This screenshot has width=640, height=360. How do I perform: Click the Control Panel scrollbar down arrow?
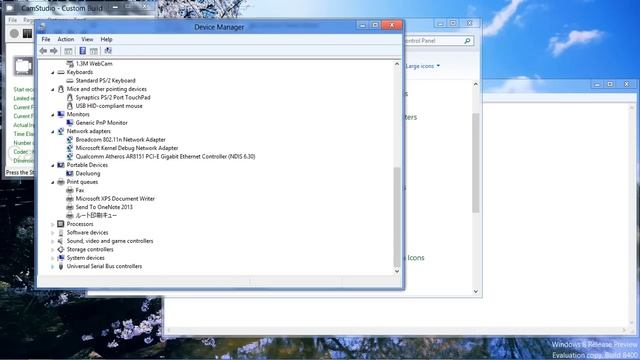click(x=476, y=291)
